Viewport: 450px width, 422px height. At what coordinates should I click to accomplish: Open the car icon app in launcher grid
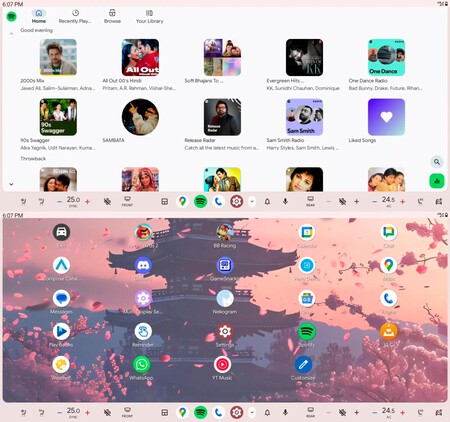(61, 232)
